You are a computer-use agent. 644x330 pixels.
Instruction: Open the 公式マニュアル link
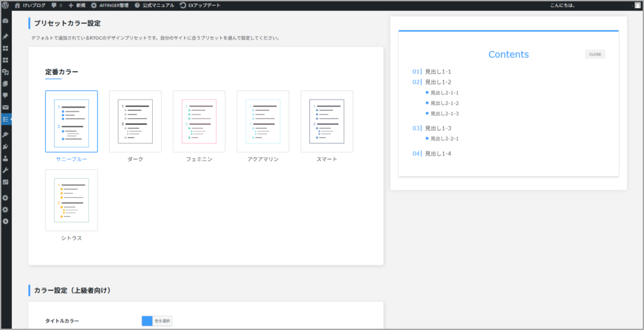click(x=154, y=5)
